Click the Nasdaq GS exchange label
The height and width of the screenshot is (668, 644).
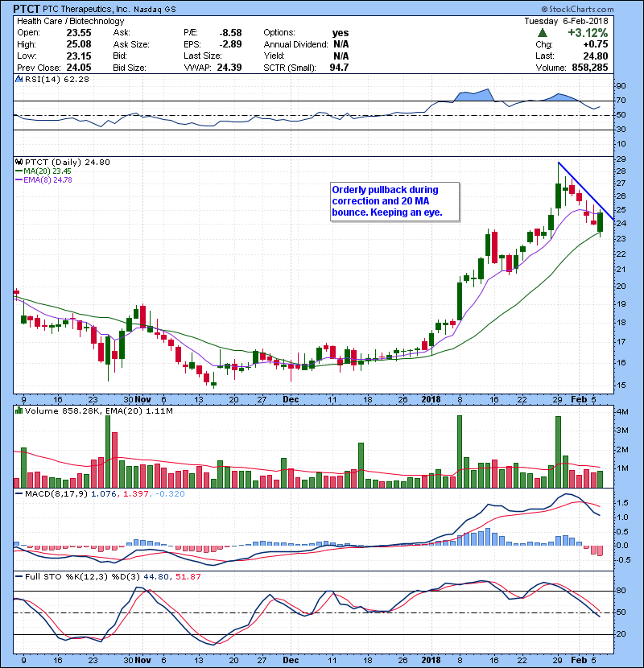coord(155,10)
